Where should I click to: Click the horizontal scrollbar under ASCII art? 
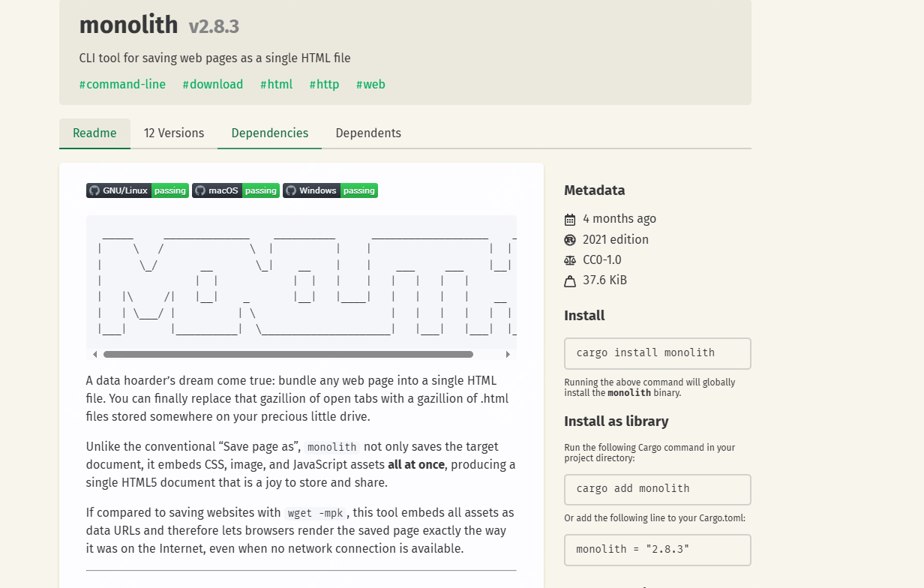tap(288, 354)
